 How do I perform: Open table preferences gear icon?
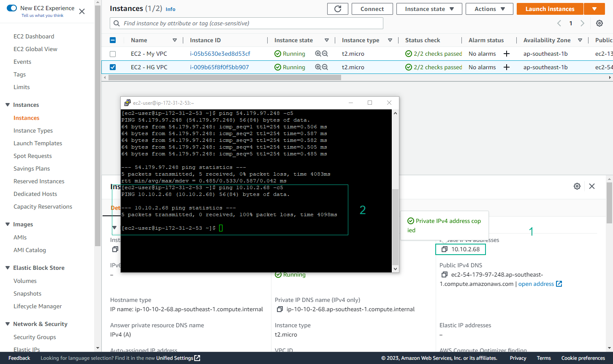pyautogui.click(x=599, y=23)
